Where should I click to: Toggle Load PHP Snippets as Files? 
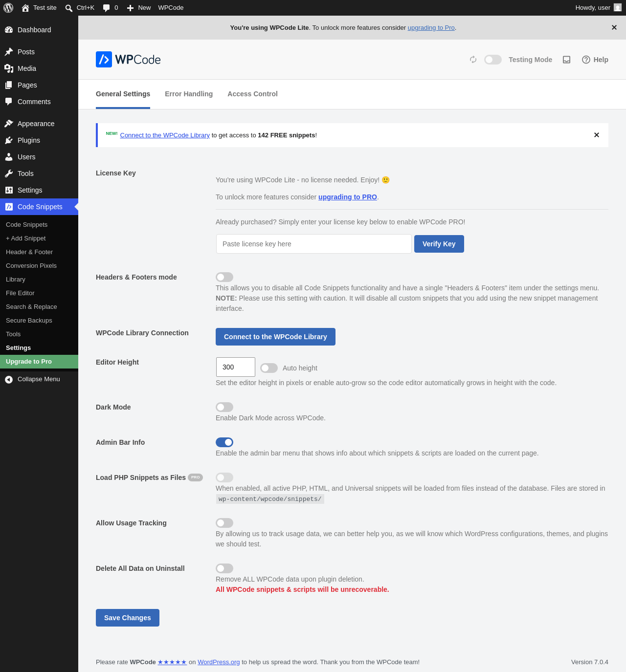click(x=224, y=477)
